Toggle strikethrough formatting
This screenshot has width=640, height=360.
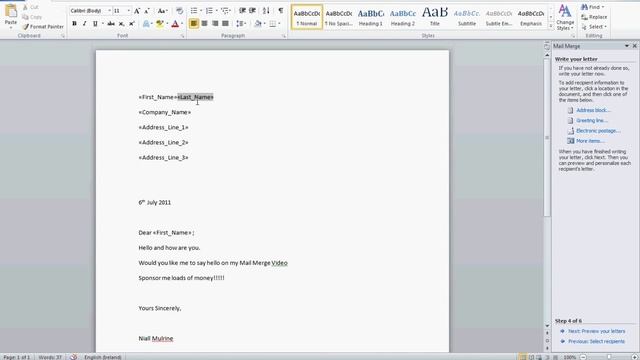pos(111,24)
